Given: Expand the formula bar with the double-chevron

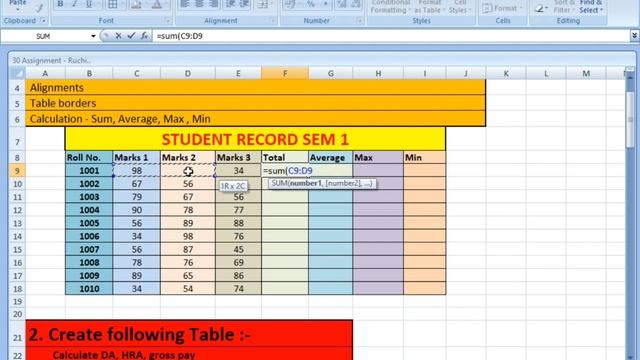Looking at the screenshot, I should 634,36.
